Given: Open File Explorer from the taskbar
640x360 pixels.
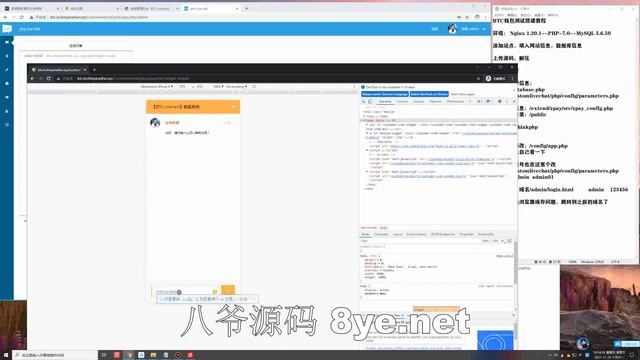Looking at the screenshot, I should pyautogui.click(x=153, y=355).
